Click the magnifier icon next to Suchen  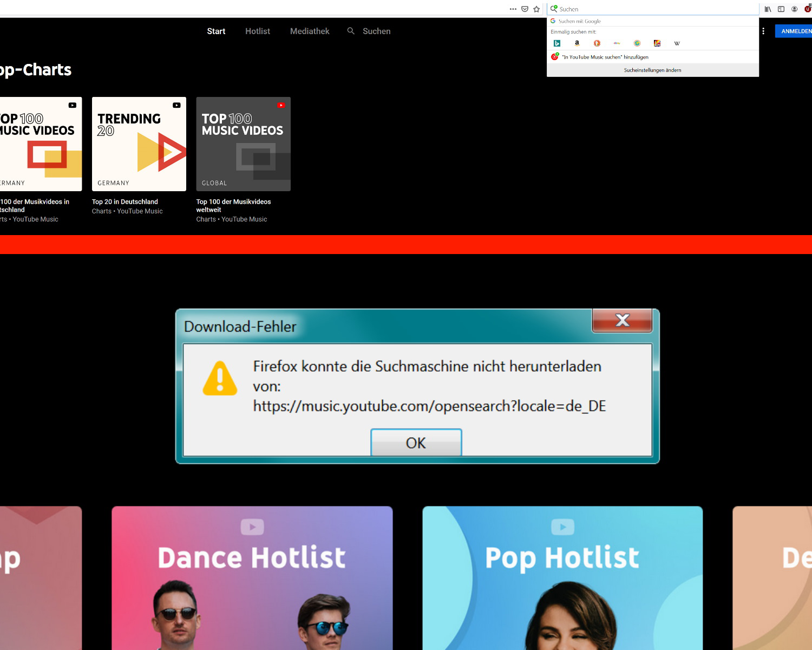[x=351, y=31]
